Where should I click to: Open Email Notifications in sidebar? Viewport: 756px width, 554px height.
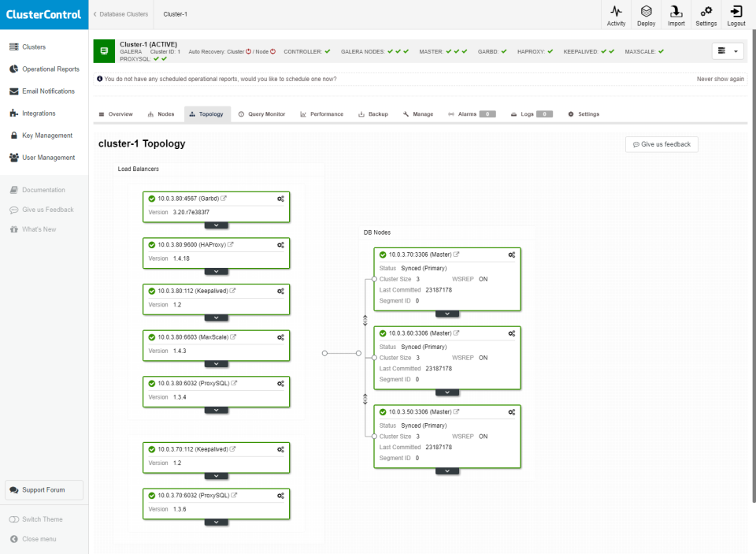coord(43,91)
